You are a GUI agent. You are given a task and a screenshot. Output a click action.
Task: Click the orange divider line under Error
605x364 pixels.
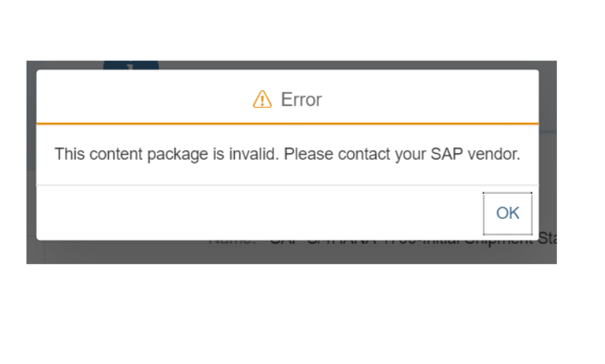[x=287, y=124]
